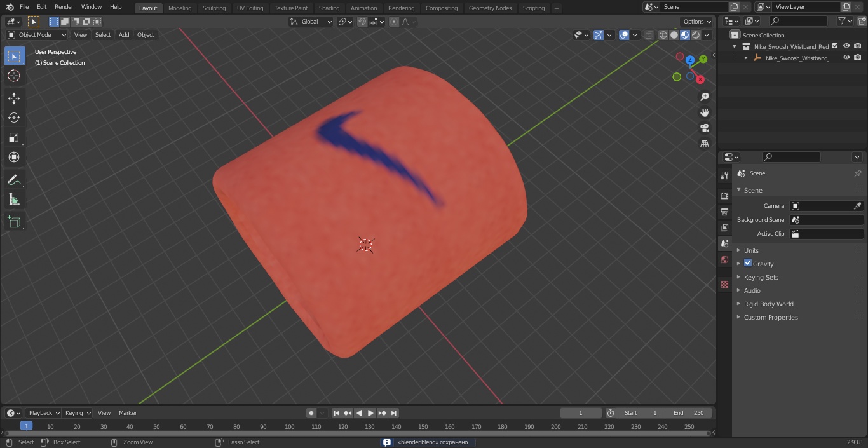Screen dimensions: 868x448
Task: Open the Output properties tab
Action: coord(724,212)
